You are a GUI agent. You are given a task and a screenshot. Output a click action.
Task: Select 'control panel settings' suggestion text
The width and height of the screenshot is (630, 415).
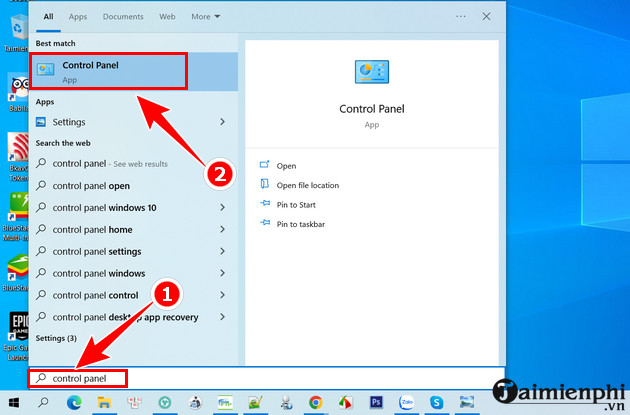[x=97, y=251]
